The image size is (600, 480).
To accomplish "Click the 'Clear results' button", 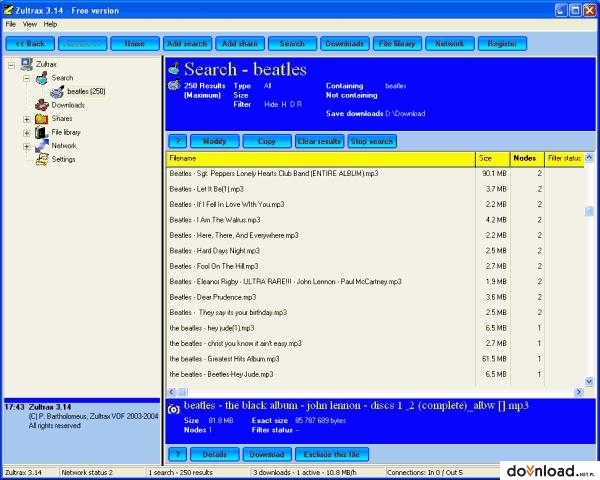I will click(x=320, y=141).
